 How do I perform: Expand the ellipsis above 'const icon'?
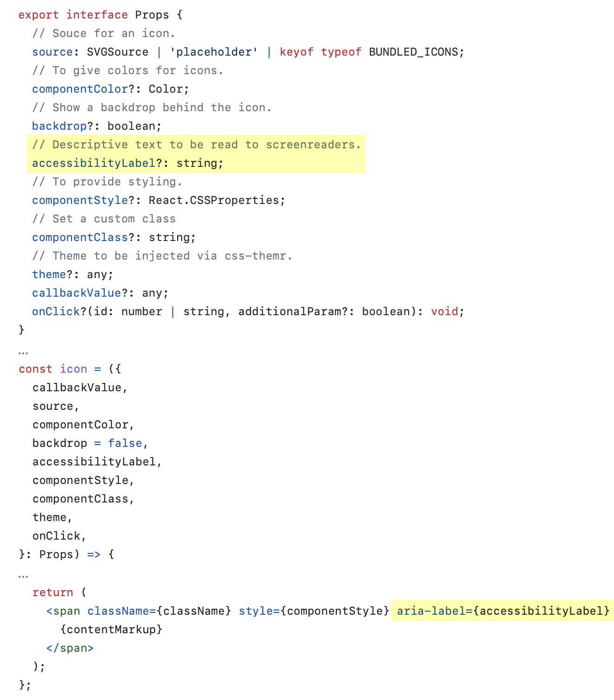pos(23,352)
